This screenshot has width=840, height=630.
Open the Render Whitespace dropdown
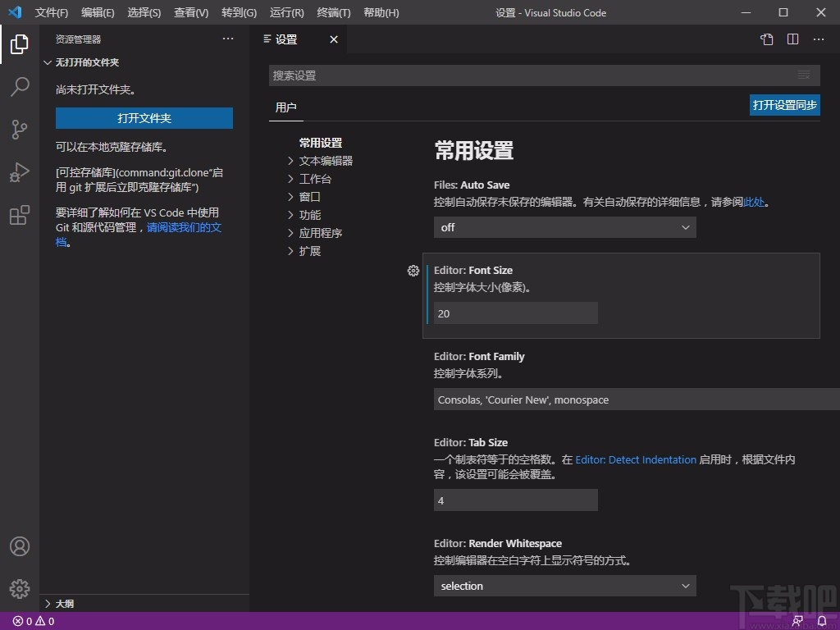pyautogui.click(x=564, y=586)
